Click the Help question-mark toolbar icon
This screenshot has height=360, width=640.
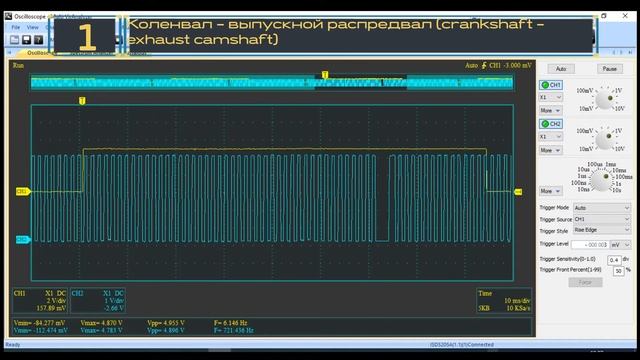point(38,40)
